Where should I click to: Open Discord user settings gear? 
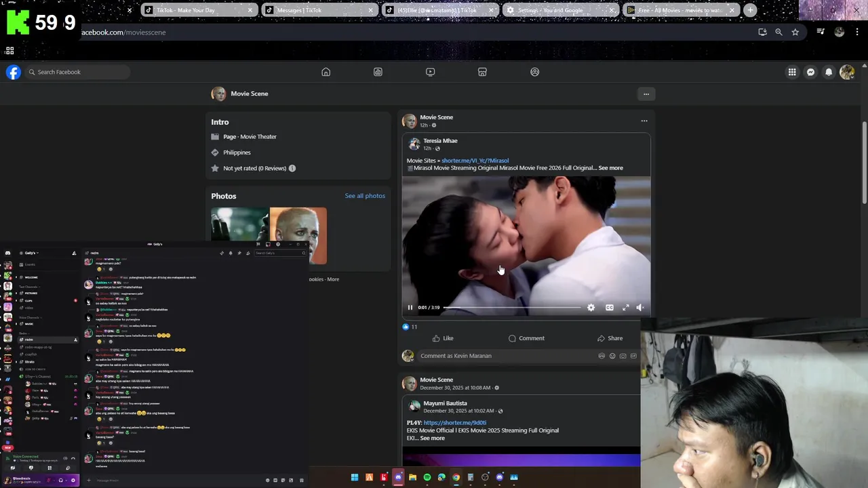[73, 480]
